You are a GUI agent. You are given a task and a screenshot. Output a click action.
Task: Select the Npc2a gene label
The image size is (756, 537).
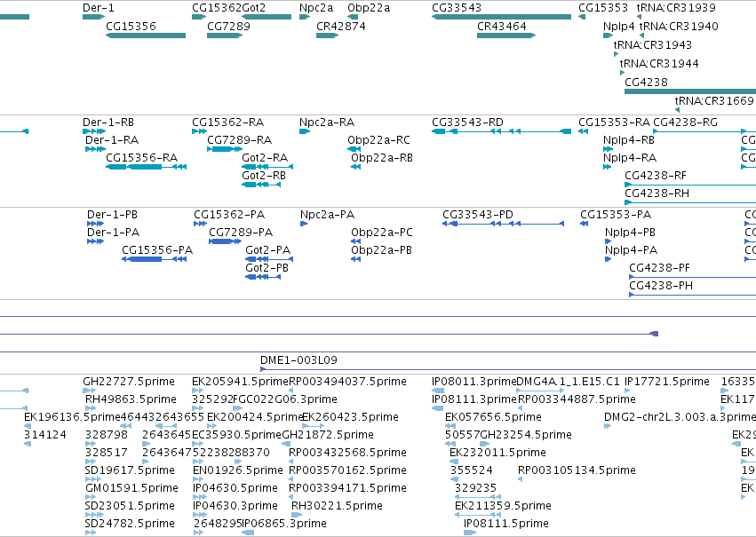click(x=315, y=8)
